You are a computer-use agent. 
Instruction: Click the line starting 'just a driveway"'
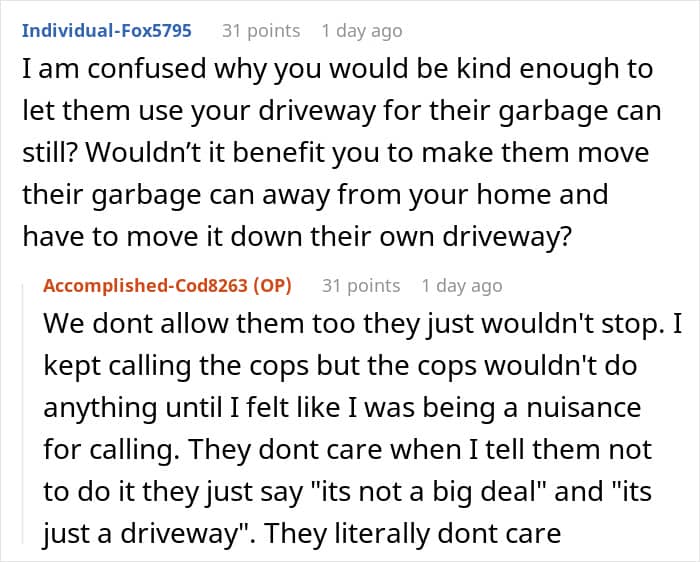pos(300,531)
